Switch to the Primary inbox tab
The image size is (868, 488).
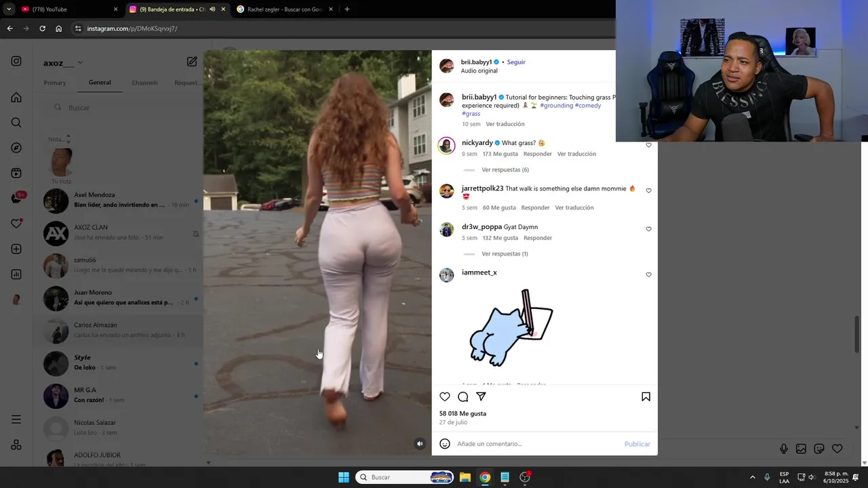55,83
